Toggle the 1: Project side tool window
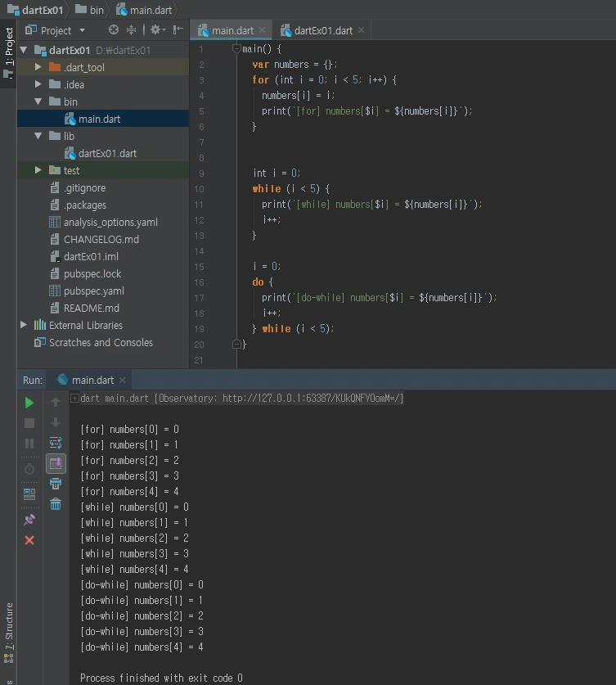 point(8,53)
